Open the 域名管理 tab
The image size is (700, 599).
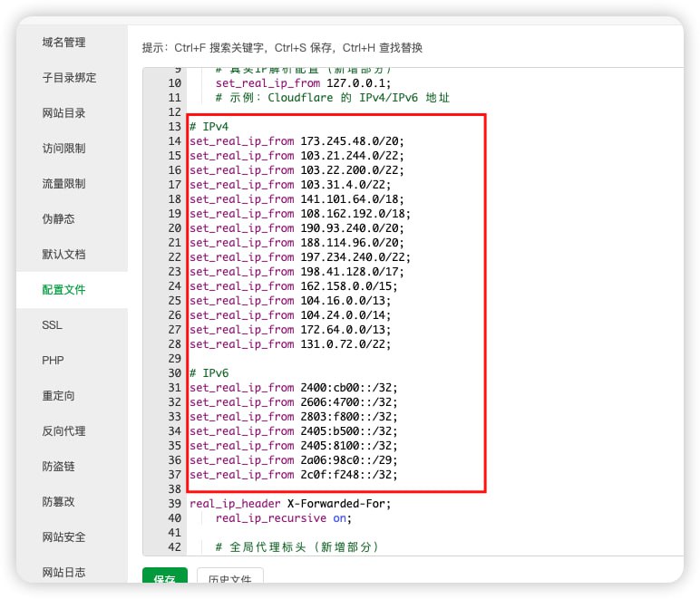[63, 43]
